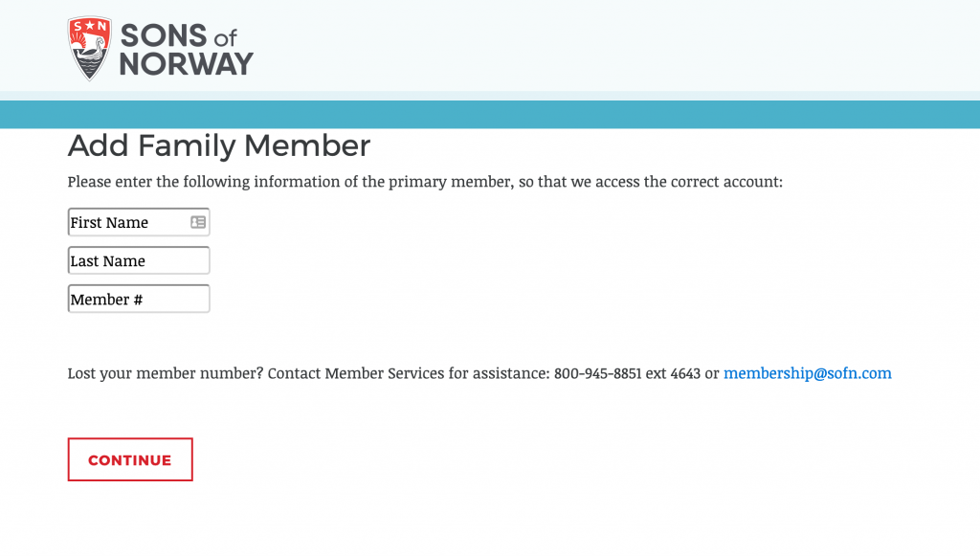This screenshot has height=556, width=980.
Task: Focus the First Name text field
Action: click(139, 222)
